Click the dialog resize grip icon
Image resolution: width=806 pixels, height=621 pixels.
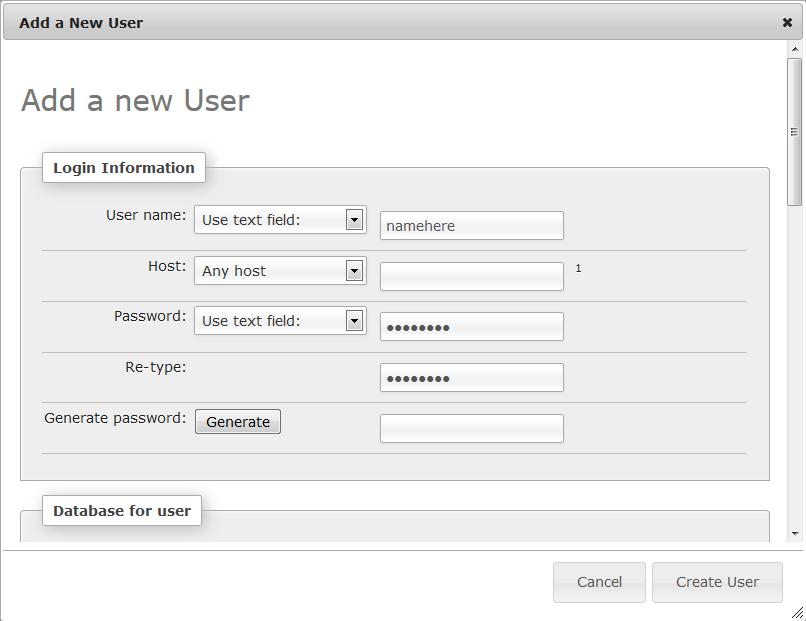click(797, 612)
